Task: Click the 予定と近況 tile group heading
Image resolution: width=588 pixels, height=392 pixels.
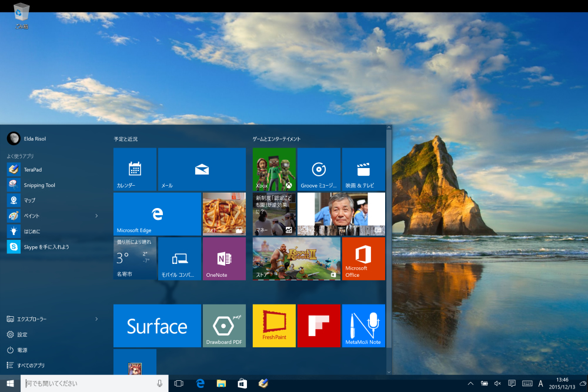Action: tap(126, 139)
